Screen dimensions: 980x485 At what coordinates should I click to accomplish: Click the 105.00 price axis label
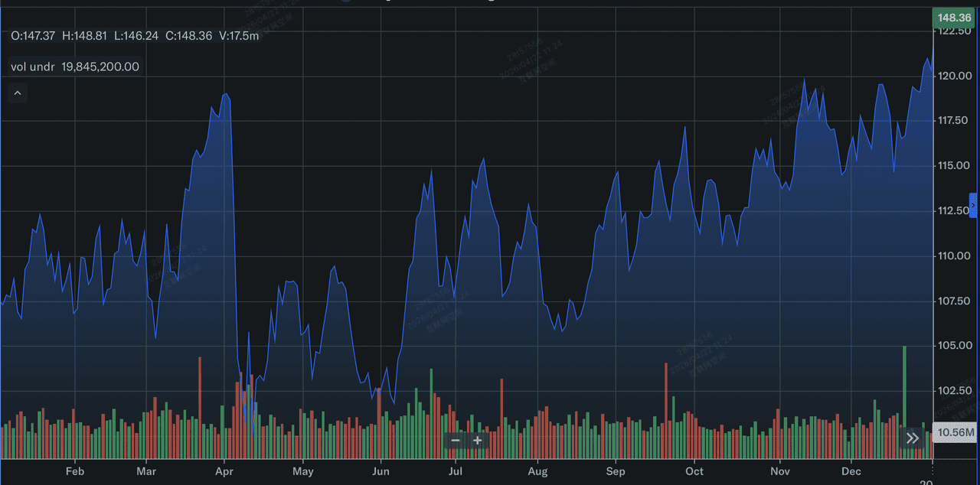[x=955, y=346]
